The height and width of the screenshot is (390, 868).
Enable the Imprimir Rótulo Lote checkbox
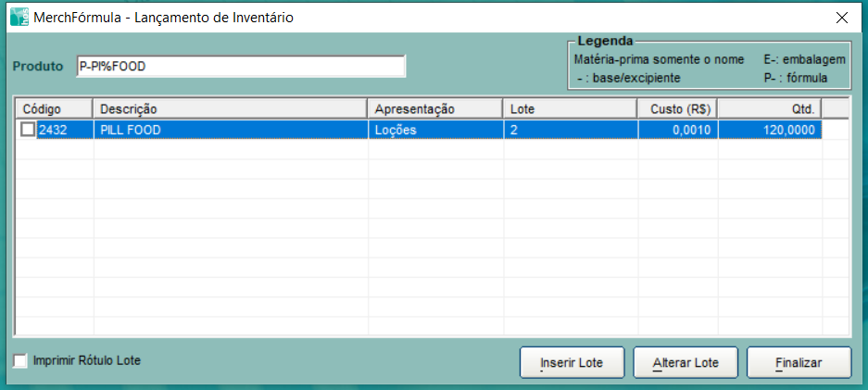[x=20, y=360]
